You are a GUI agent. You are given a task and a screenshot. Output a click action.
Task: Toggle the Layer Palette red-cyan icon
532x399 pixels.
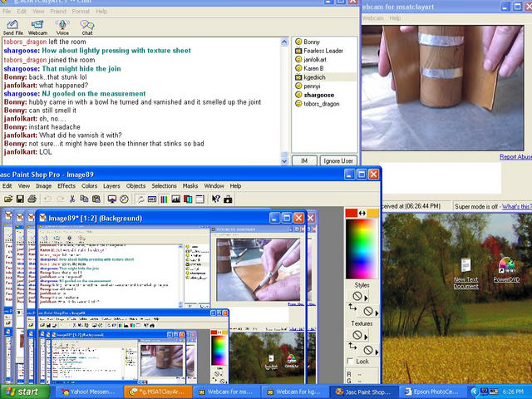pos(188,199)
